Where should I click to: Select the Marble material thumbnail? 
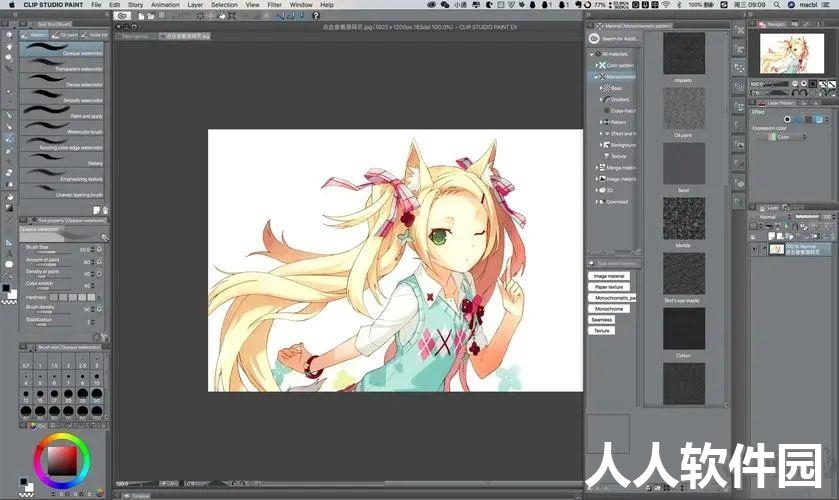coord(684,218)
